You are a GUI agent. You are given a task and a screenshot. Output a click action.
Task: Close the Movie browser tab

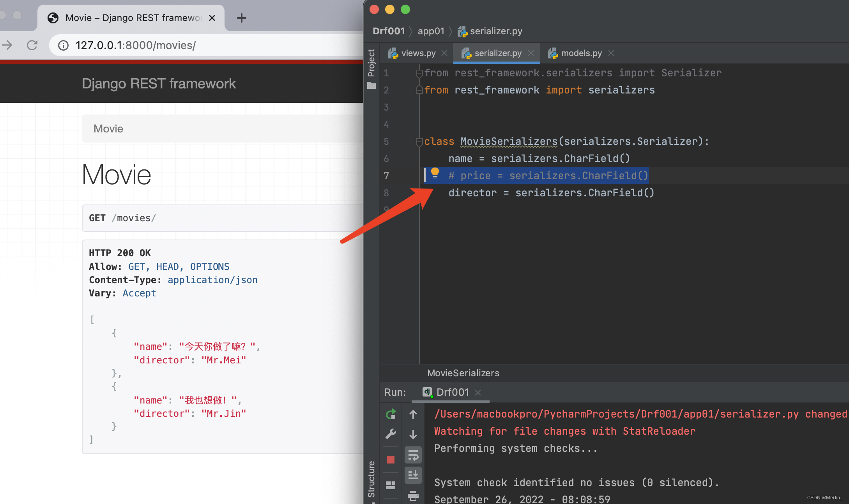coord(212,18)
